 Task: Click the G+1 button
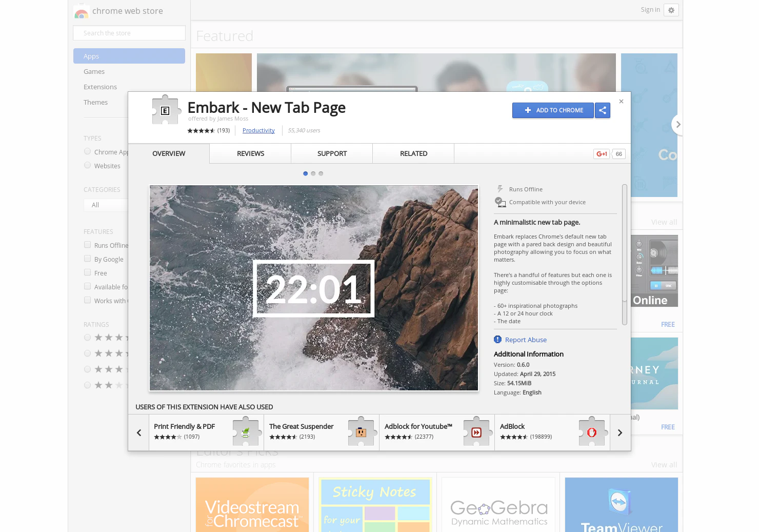[x=602, y=154]
